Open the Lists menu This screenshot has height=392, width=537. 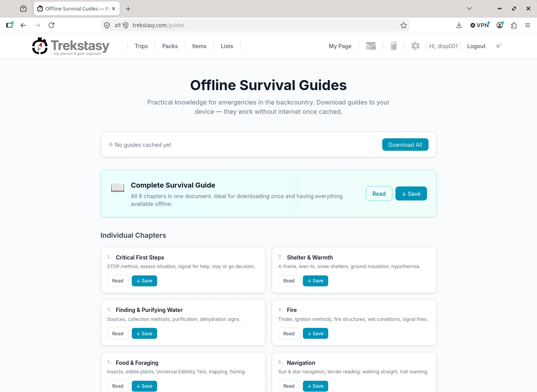(x=227, y=46)
